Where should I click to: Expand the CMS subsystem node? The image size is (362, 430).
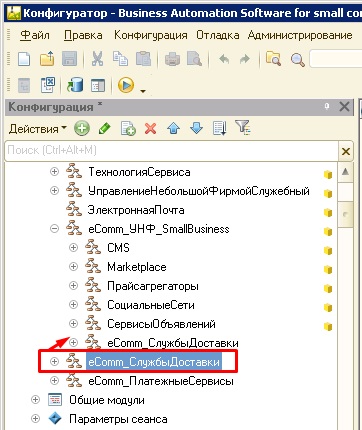click(73, 248)
